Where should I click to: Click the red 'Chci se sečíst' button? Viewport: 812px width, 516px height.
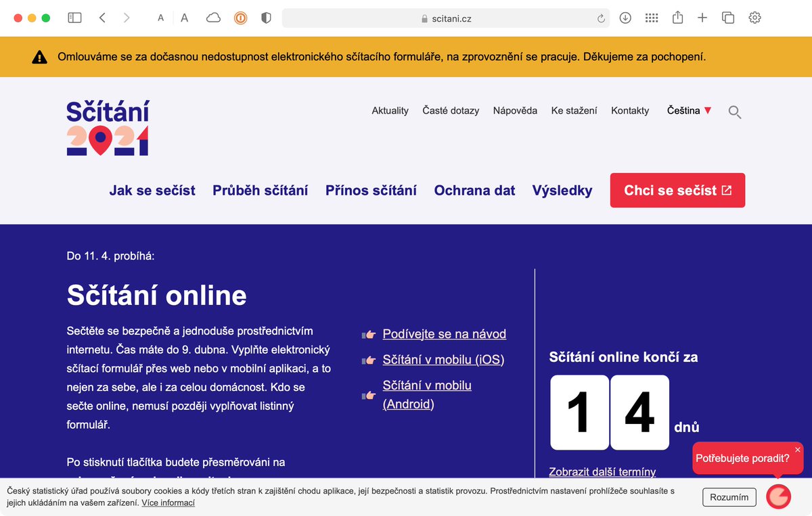(x=677, y=190)
